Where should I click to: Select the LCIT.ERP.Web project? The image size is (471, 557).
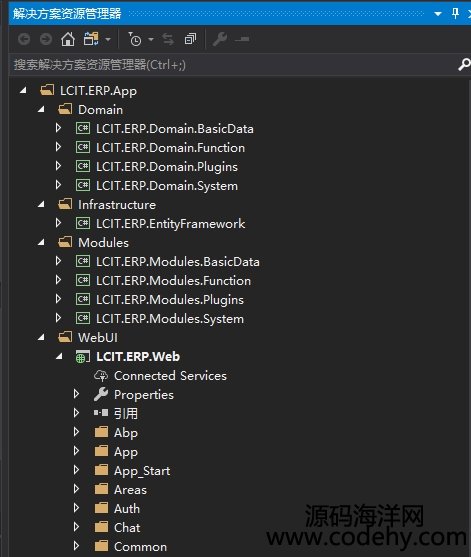[138, 357]
